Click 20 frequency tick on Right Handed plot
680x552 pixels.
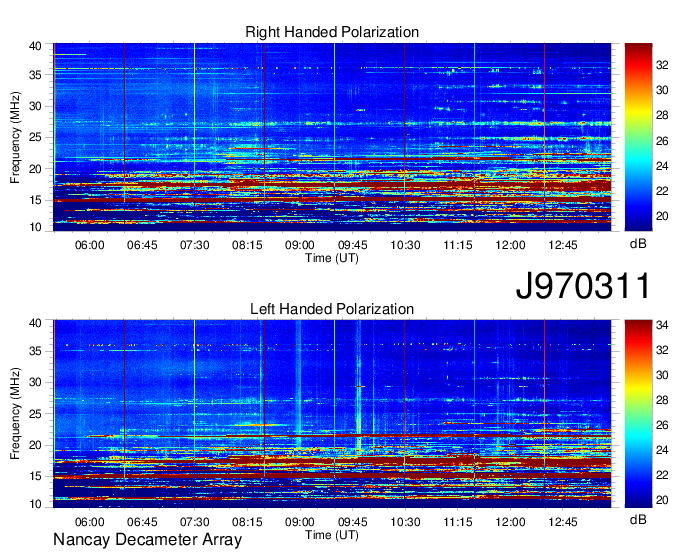[35, 169]
